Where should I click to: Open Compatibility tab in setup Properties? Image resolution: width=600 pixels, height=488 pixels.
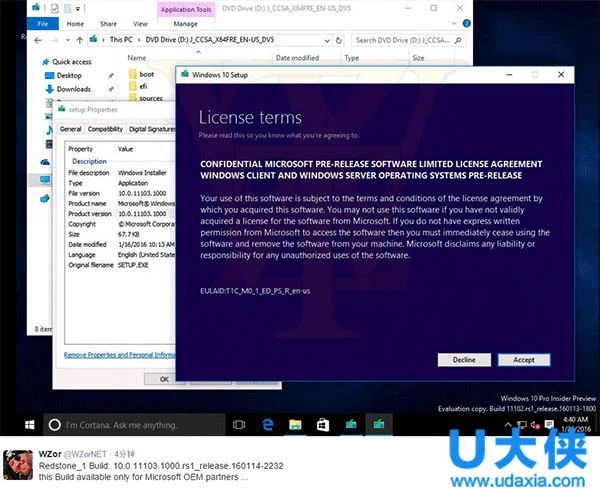click(x=105, y=129)
